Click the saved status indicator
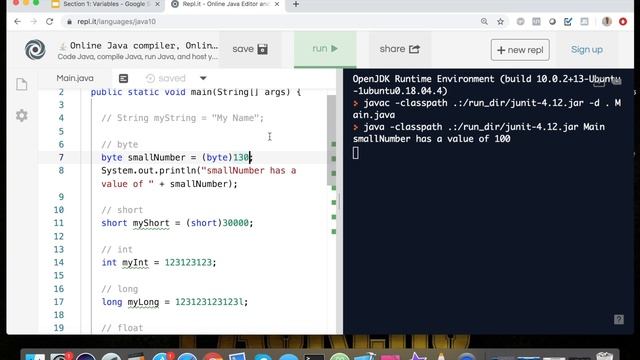This screenshot has height=360, width=640. tap(166, 78)
